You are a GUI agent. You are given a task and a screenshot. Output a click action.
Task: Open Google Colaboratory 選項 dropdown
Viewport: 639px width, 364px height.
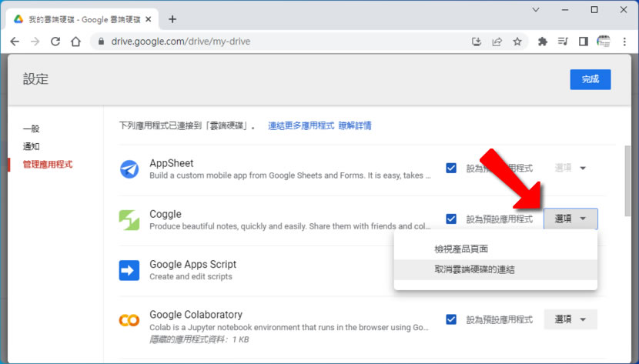click(570, 319)
